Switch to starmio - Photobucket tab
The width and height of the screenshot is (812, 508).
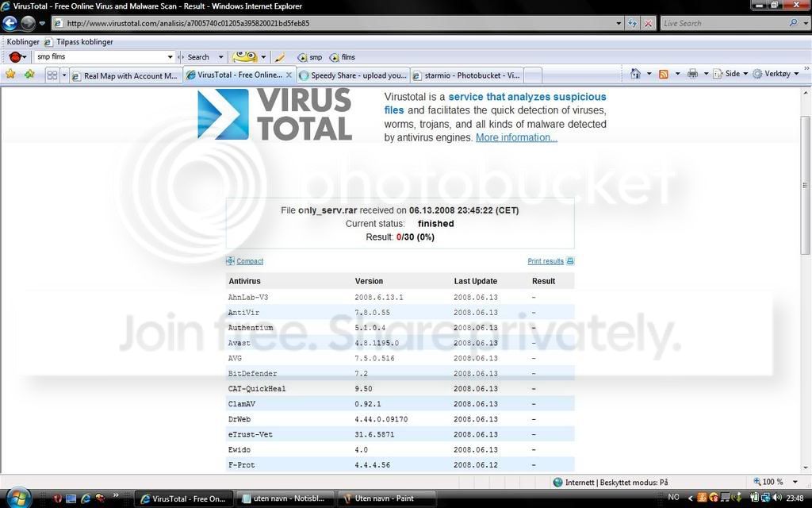467,75
